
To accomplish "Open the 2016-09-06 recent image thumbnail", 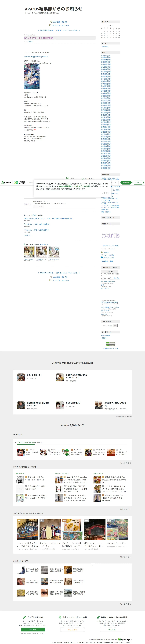I will (41, 252).
